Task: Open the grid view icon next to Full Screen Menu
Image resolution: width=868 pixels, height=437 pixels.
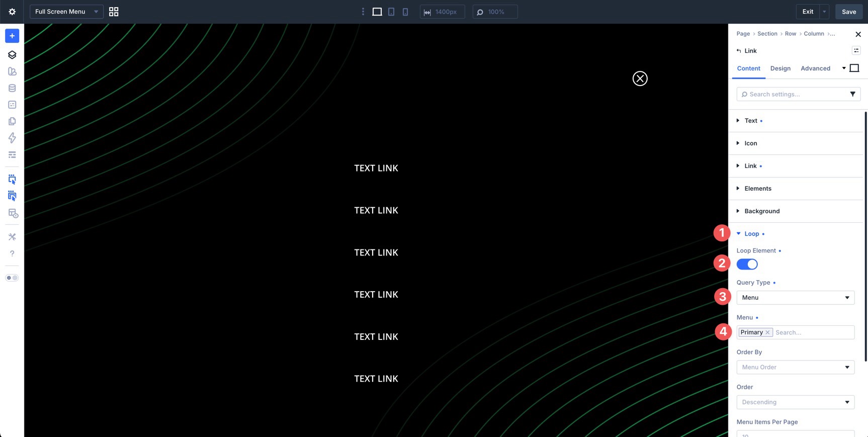Action: (x=114, y=12)
